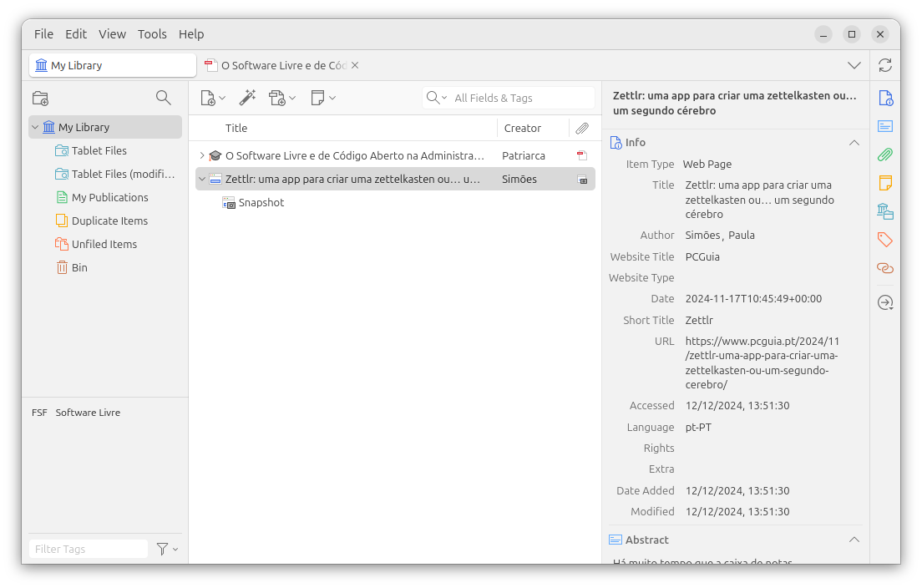Jump to Tags section side icon
922x588 pixels.
tap(885, 240)
